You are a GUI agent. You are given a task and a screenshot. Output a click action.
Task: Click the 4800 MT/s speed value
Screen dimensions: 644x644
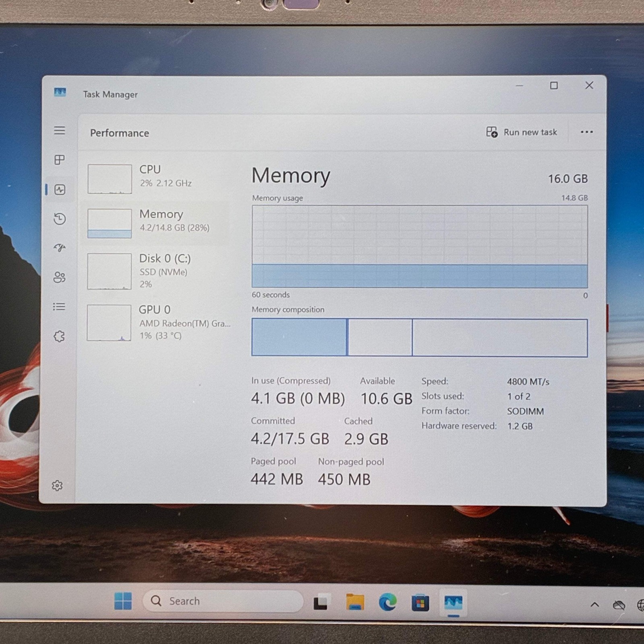[x=528, y=382]
